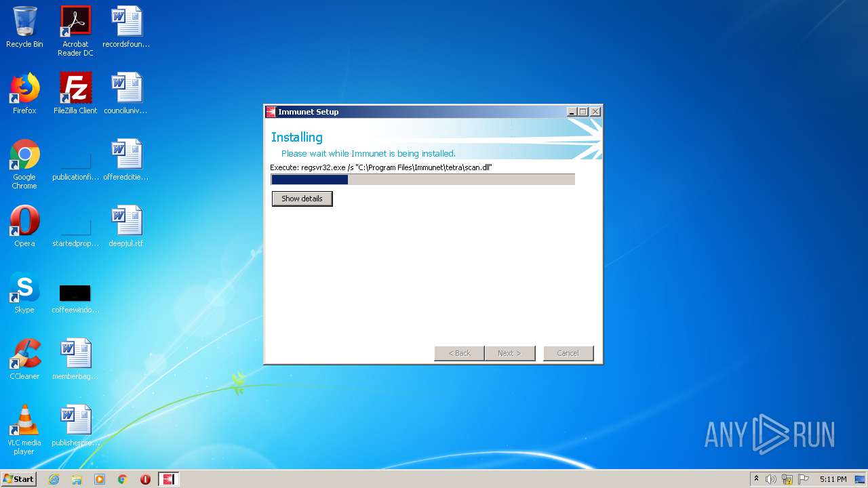The height and width of the screenshot is (488, 868).
Task: Open FileZilla Client shortcut
Action: tap(75, 94)
